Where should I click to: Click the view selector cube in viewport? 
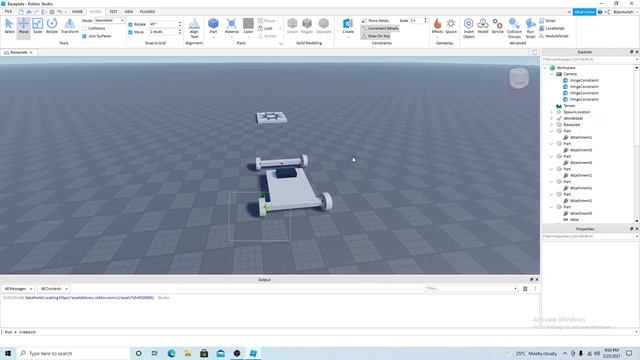(519, 78)
